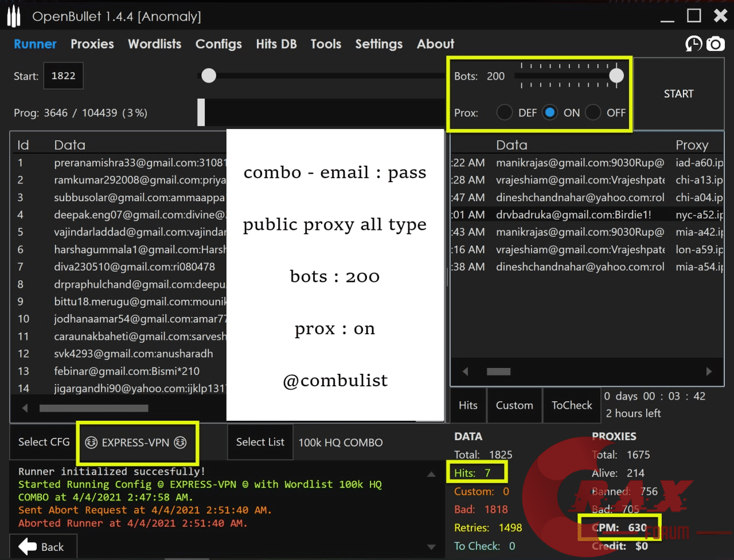Click the Prog 3646 / 104439 text
This screenshot has width=734, height=560.
pos(80,113)
